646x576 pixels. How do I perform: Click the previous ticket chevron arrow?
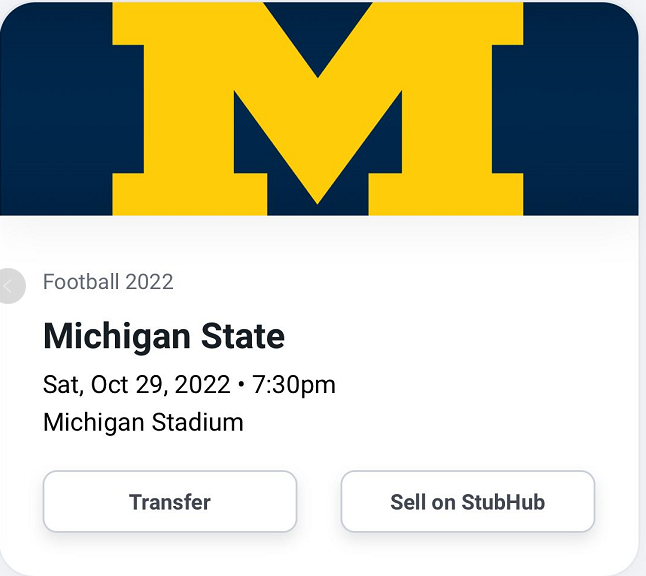pos(9,286)
